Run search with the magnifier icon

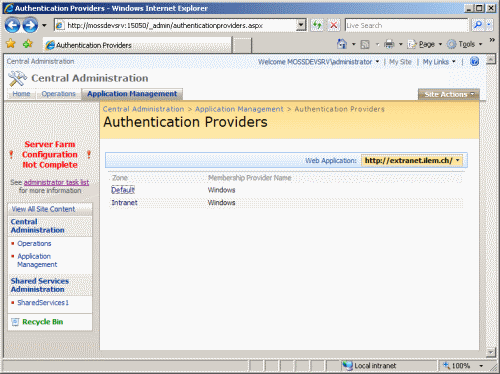[478, 25]
